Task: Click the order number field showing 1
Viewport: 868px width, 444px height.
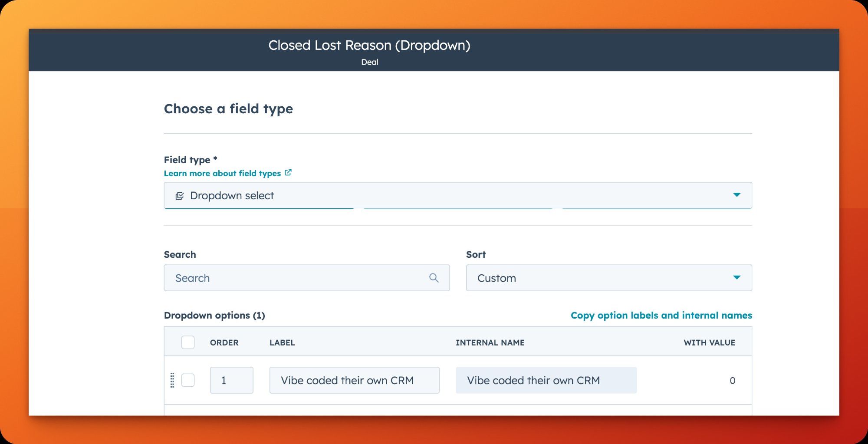Action: [x=231, y=380]
